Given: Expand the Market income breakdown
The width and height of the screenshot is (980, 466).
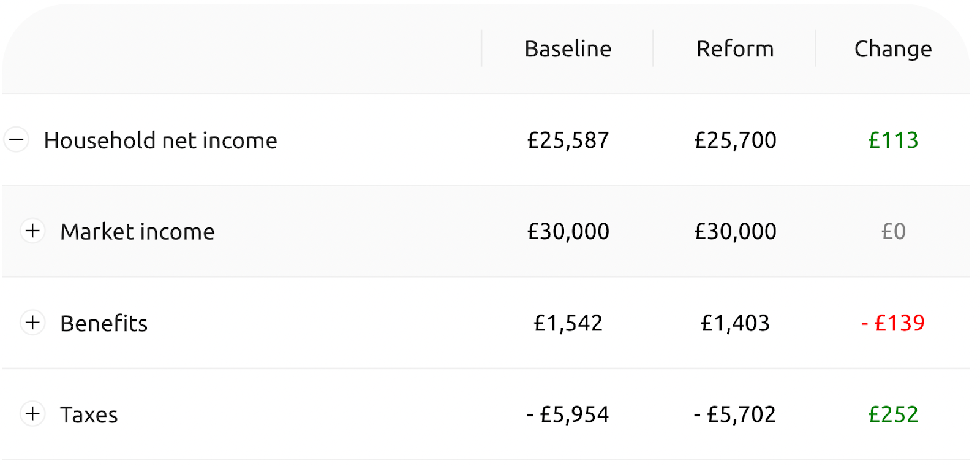Looking at the screenshot, I should click(x=32, y=231).
